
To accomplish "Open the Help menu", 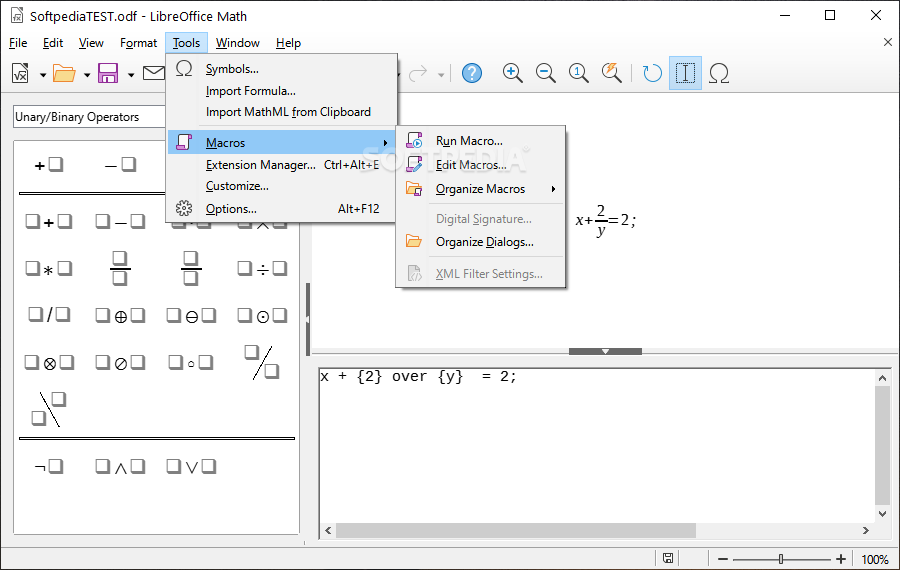I will 288,43.
